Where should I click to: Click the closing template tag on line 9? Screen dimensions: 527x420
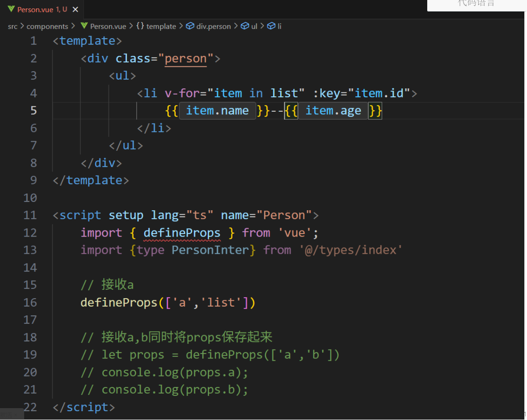click(91, 181)
